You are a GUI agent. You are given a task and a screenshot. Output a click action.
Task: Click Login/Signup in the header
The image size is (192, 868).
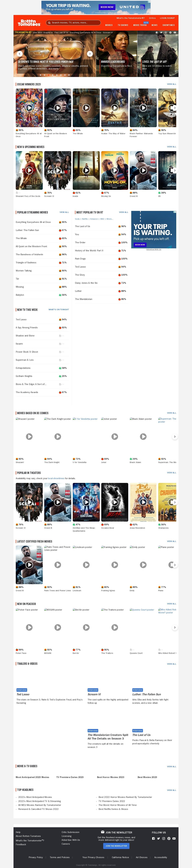click(167, 18)
